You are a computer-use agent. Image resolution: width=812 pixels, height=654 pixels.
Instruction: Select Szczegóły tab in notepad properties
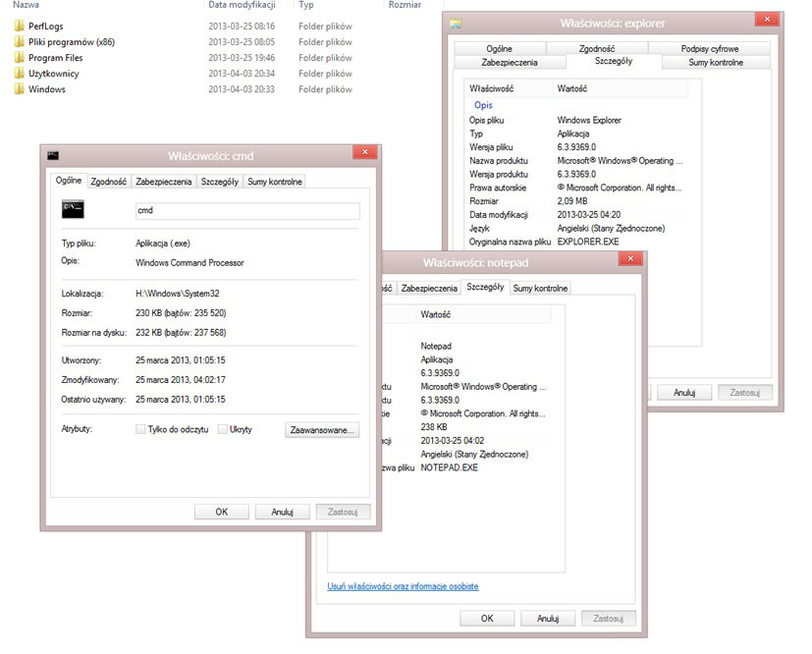click(x=485, y=287)
